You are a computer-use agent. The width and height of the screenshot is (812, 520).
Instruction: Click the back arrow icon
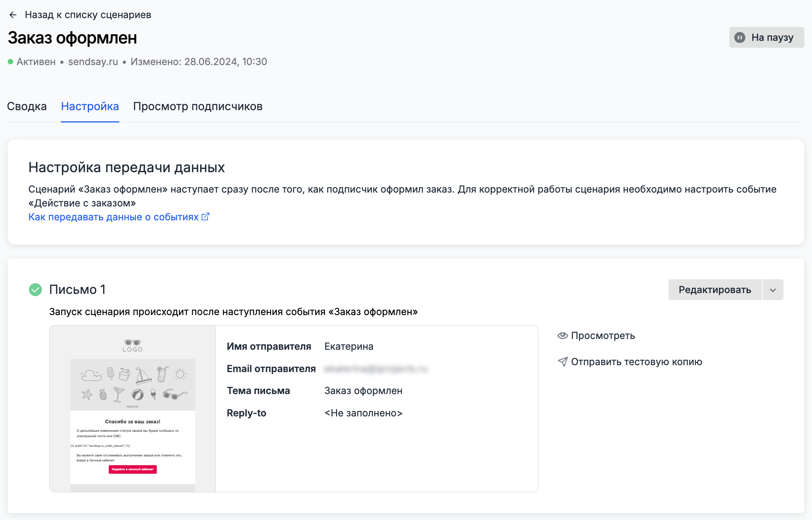point(13,15)
